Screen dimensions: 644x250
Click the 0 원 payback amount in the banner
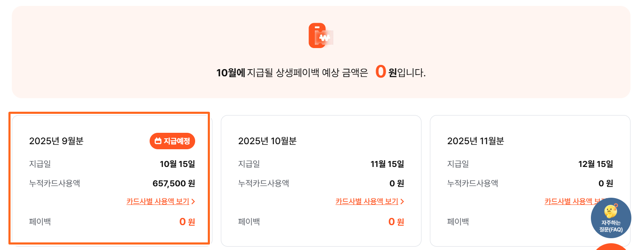coord(380,72)
